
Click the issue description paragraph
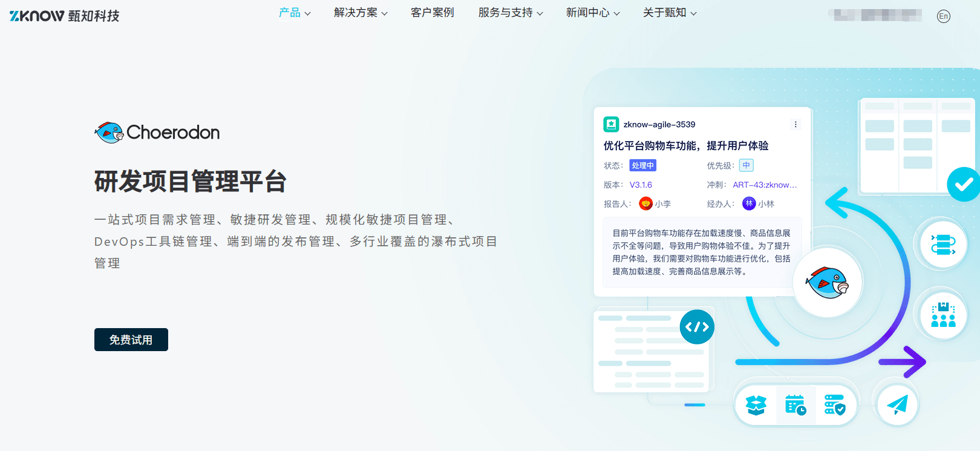tap(701, 252)
